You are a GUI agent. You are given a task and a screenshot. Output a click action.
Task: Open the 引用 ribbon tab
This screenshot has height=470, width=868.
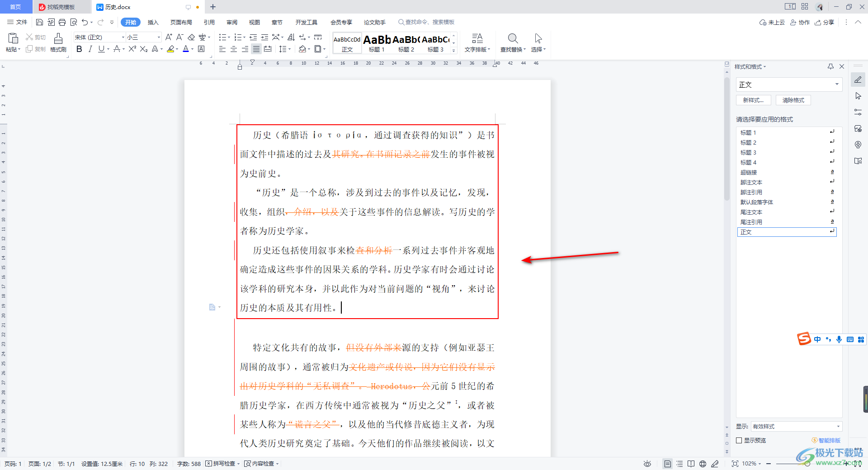point(209,22)
